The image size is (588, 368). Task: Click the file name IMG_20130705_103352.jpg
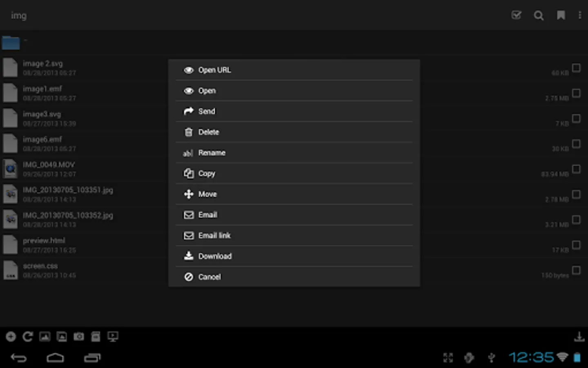(x=68, y=215)
